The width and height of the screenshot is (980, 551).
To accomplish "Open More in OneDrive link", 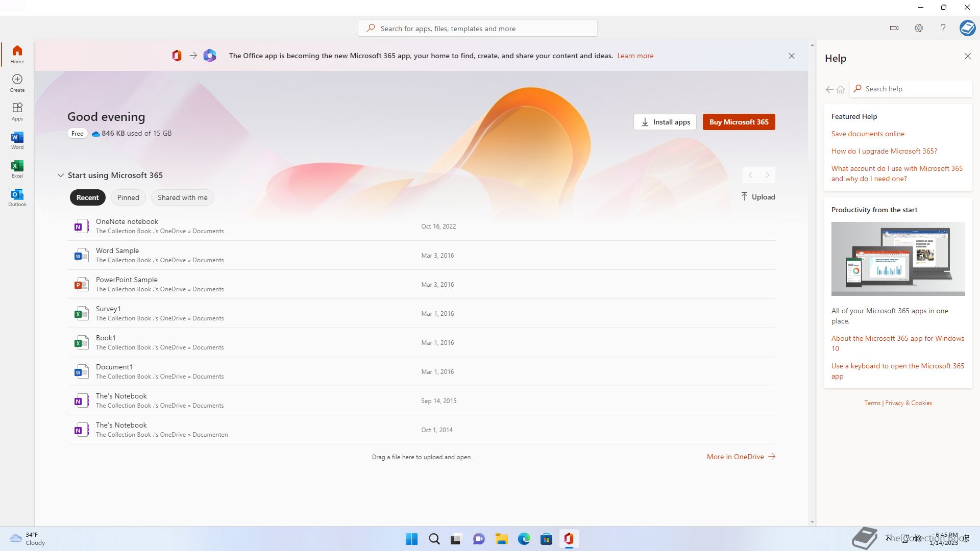I will coord(741,457).
